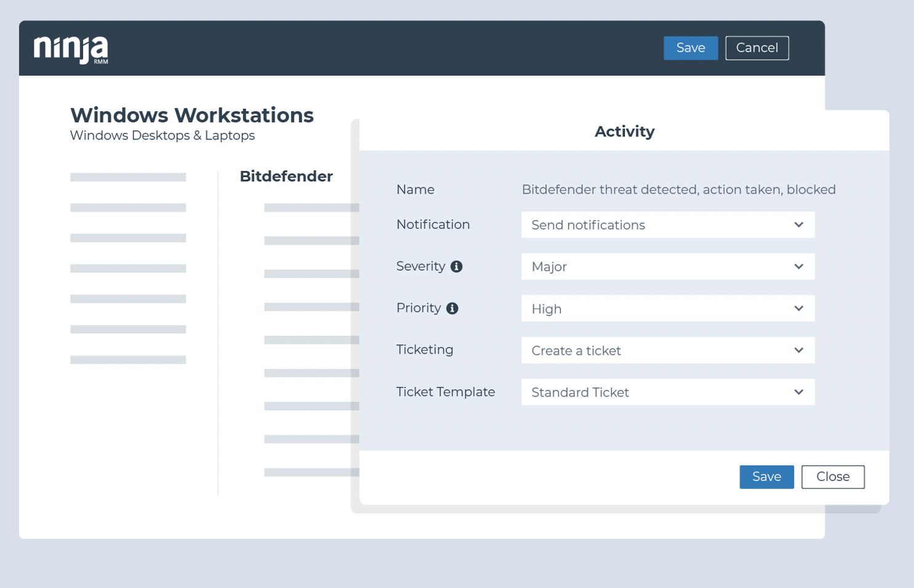Open the Send notifications dropdown
Viewport: 914px width, 588px height.
pyautogui.click(x=667, y=224)
